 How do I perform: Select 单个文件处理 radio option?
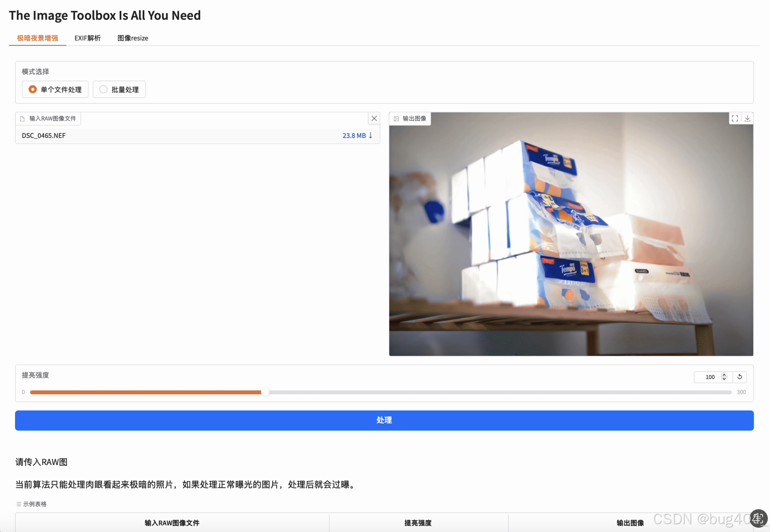33,89
